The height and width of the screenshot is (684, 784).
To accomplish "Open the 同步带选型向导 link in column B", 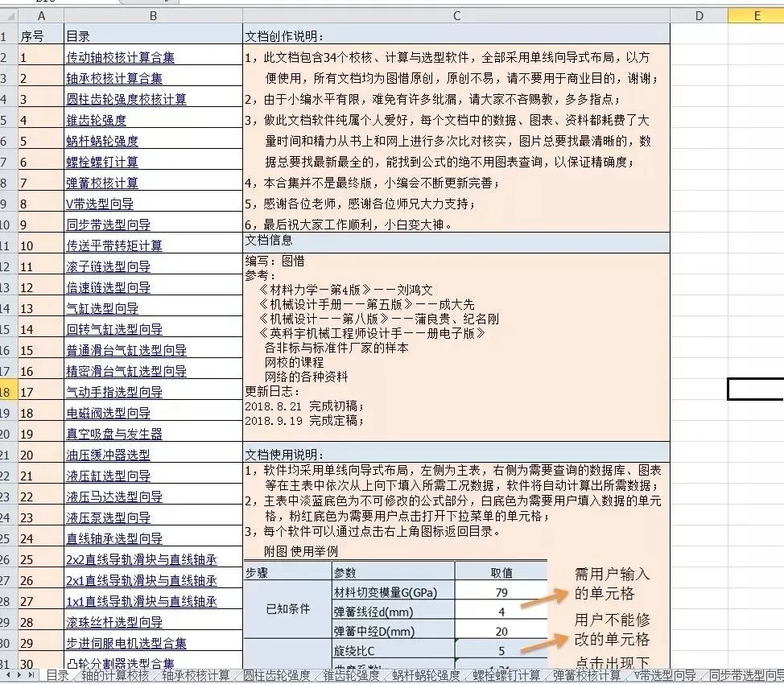I will [109, 225].
